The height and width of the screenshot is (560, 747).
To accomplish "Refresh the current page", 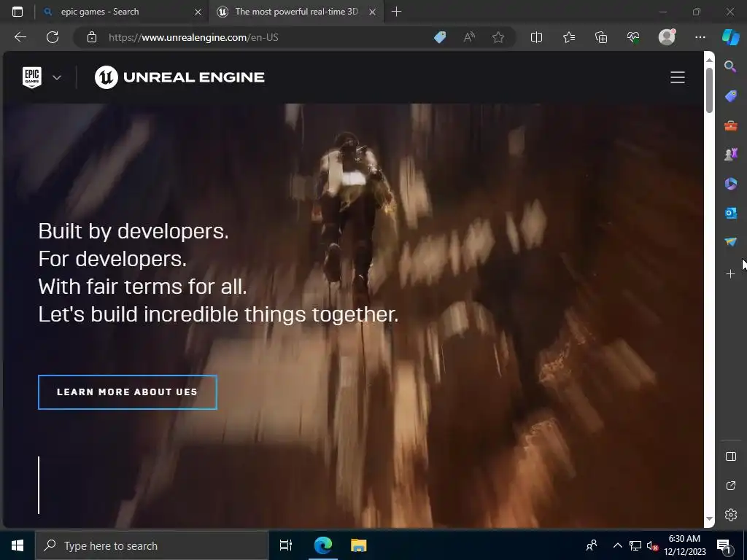I will (x=53, y=37).
